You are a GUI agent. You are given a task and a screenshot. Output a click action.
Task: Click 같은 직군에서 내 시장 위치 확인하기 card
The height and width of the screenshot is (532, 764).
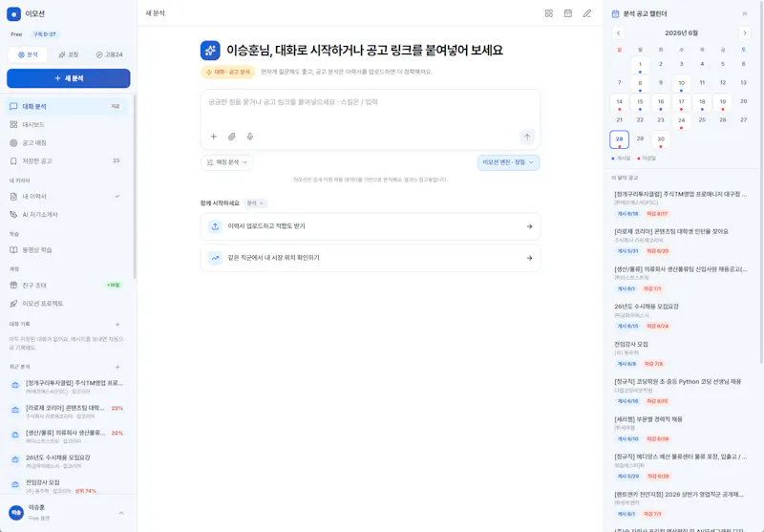point(371,258)
